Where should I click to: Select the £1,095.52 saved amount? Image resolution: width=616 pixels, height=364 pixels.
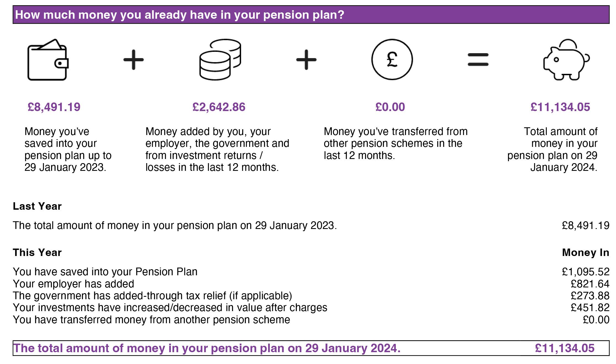coord(585,272)
